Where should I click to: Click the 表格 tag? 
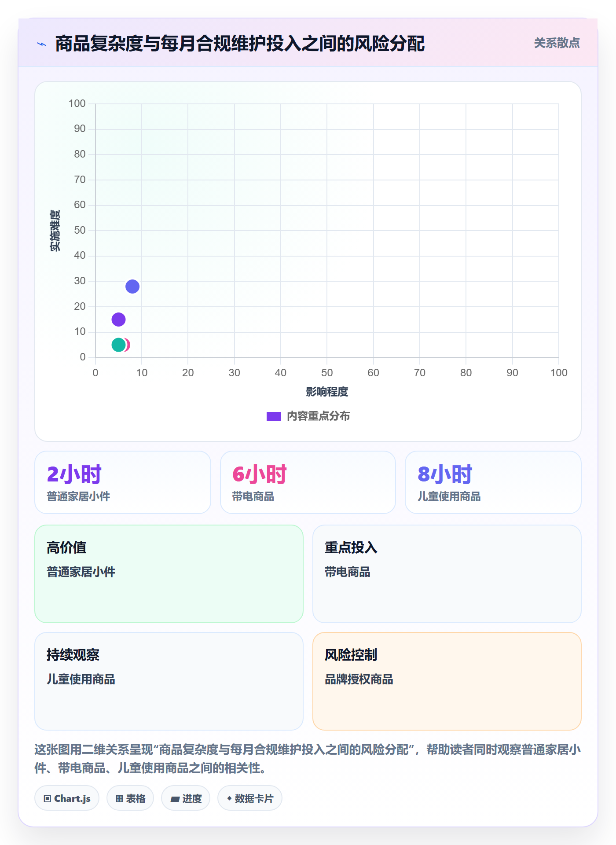(x=130, y=798)
